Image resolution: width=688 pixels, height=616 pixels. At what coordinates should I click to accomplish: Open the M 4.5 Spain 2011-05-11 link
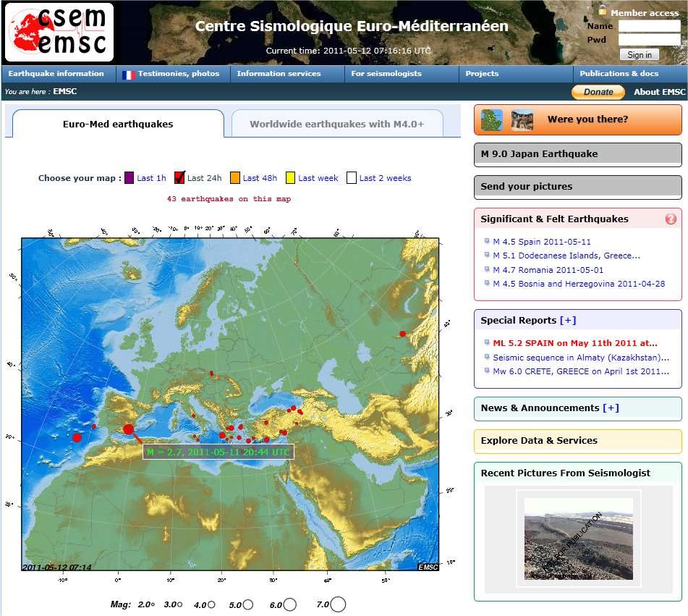point(541,242)
